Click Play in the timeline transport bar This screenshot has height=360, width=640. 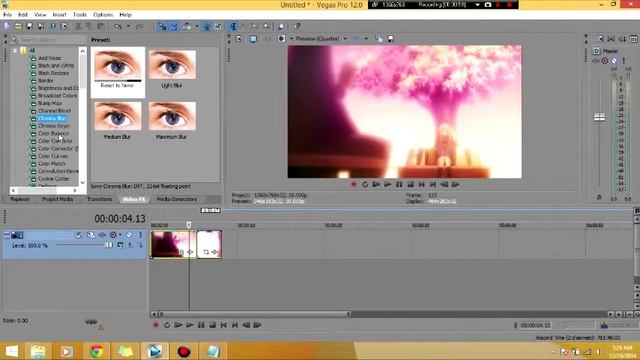[190, 325]
